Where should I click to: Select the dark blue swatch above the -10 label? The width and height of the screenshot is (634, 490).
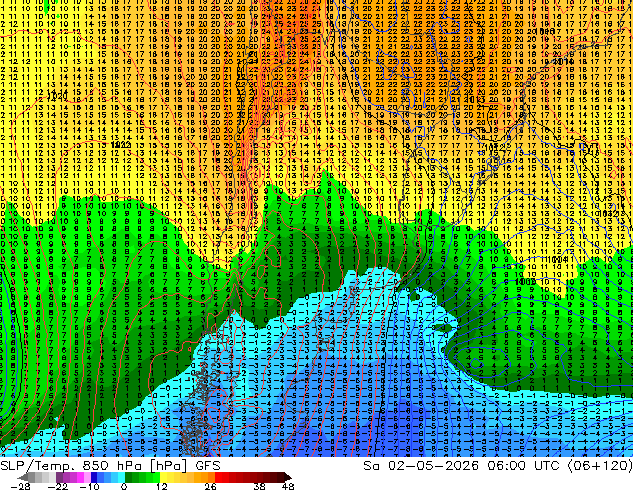click(x=94, y=477)
